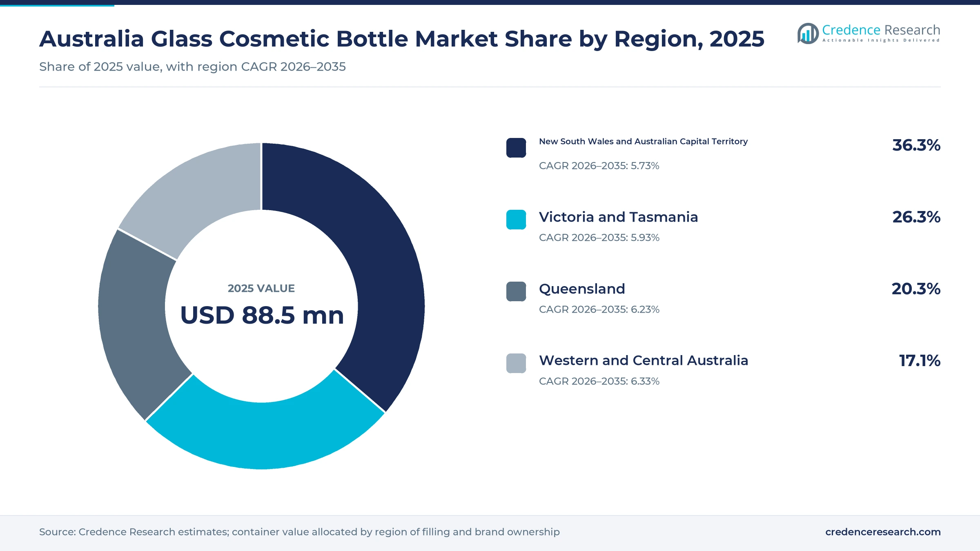Screen dimensions: 980x551
Task: Click the '2025 VALUE' center label
Action: [261, 289]
